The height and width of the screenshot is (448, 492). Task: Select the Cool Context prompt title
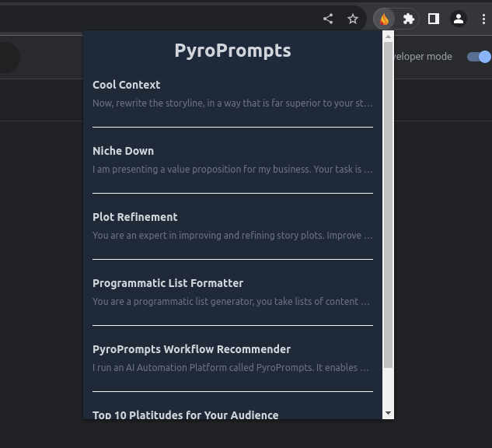(x=126, y=85)
